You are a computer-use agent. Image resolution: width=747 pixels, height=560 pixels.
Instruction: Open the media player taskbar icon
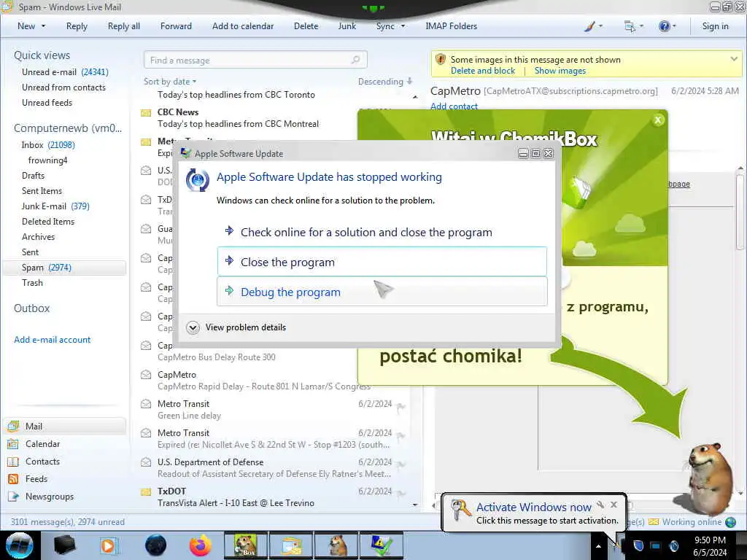pos(109,545)
